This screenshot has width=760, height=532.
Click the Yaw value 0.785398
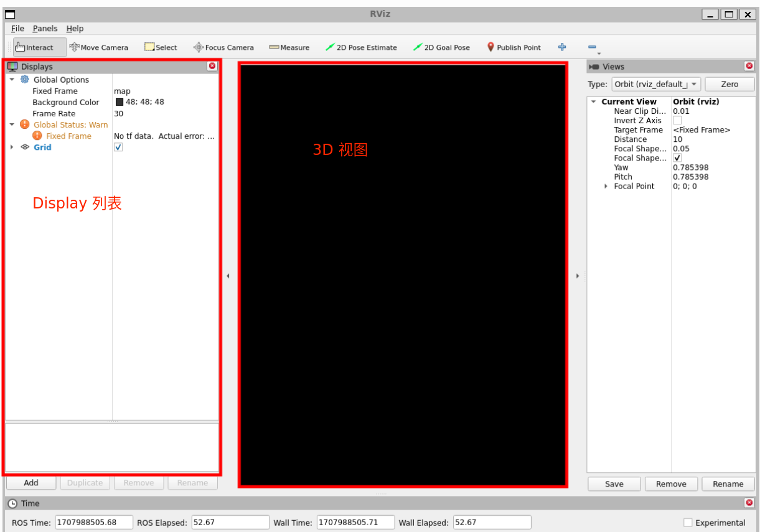(690, 167)
